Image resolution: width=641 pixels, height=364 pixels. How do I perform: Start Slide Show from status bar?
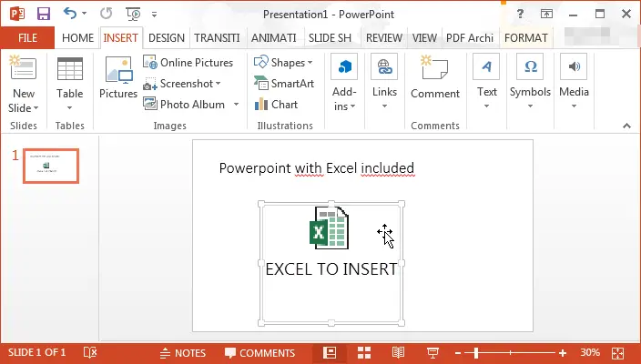point(432,352)
